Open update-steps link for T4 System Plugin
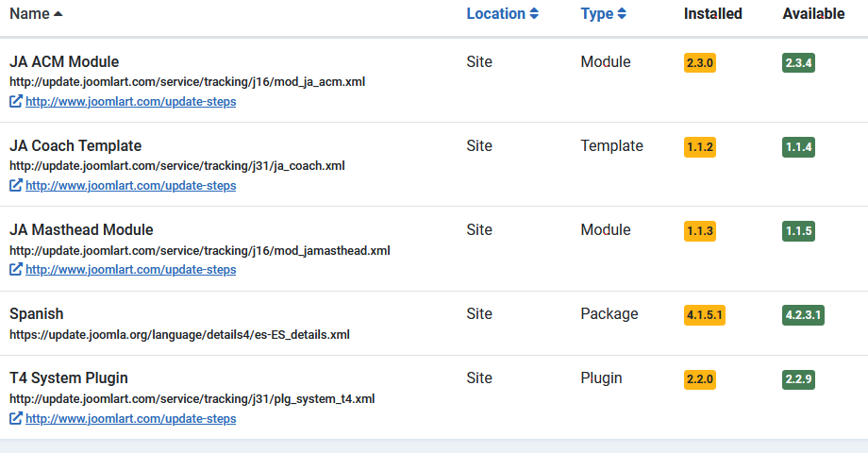 (130, 419)
